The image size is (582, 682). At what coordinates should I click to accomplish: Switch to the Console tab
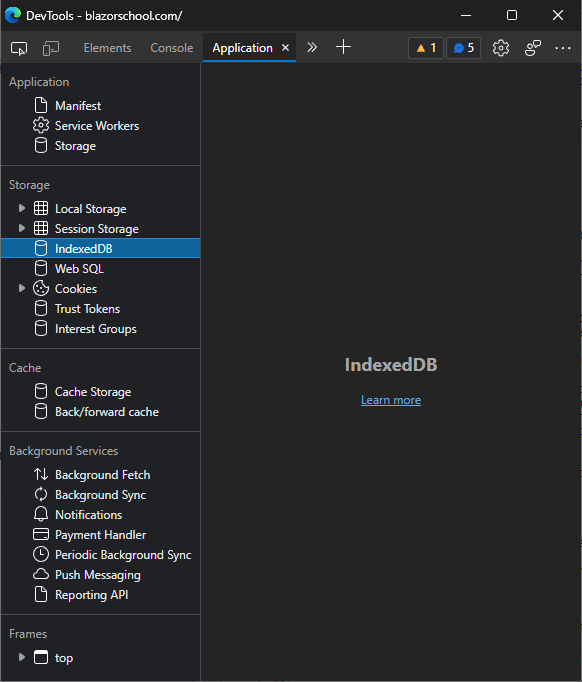tap(172, 48)
